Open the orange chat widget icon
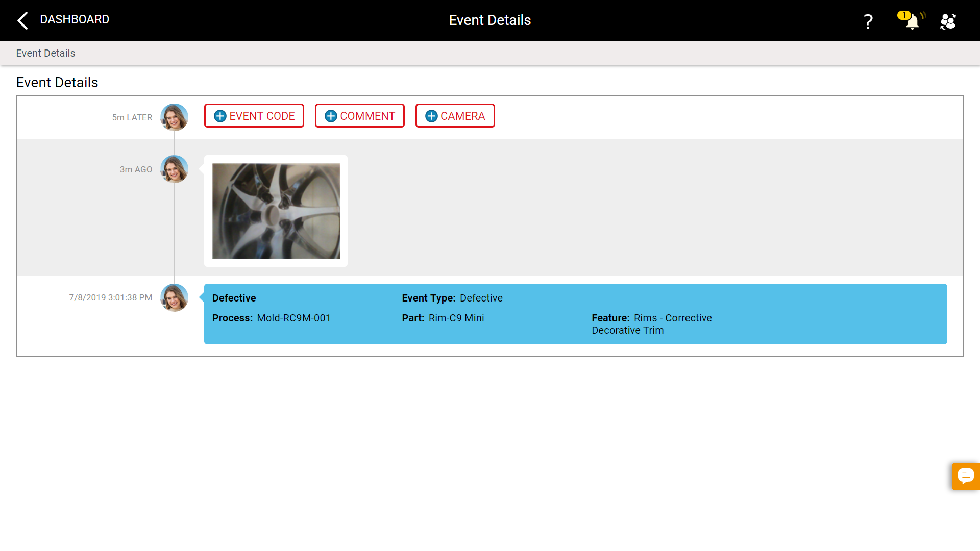Image resolution: width=980 pixels, height=551 pixels. tap(966, 477)
